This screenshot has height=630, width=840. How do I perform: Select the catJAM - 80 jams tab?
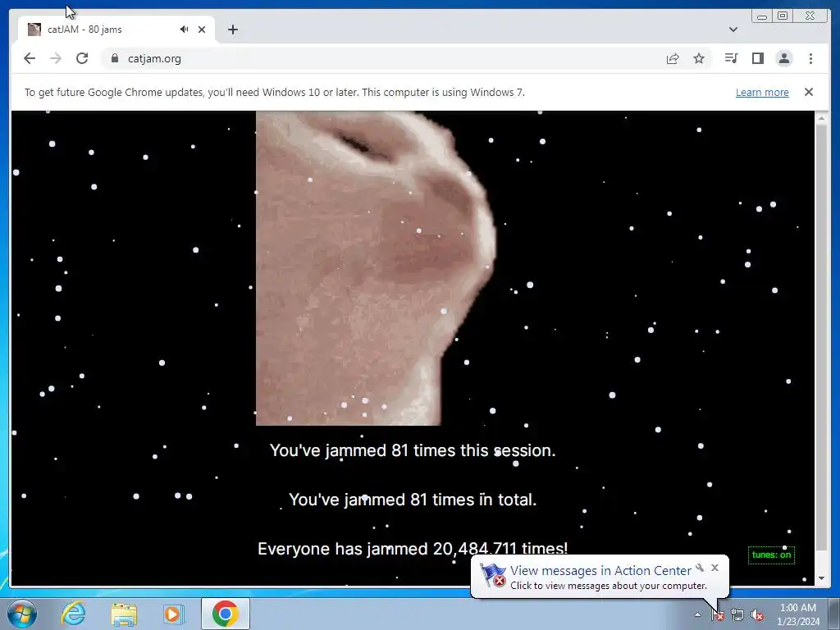pyautogui.click(x=116, y=30)
